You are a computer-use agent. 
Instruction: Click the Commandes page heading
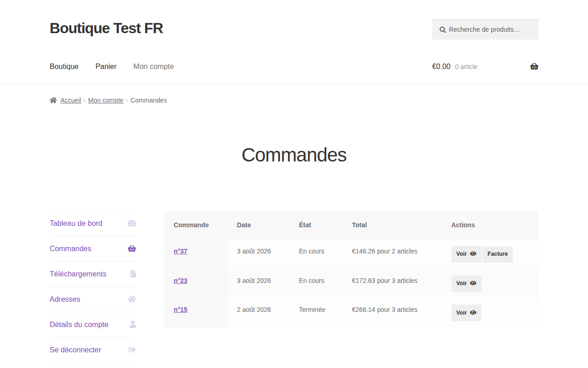click(x=294, y=155)
